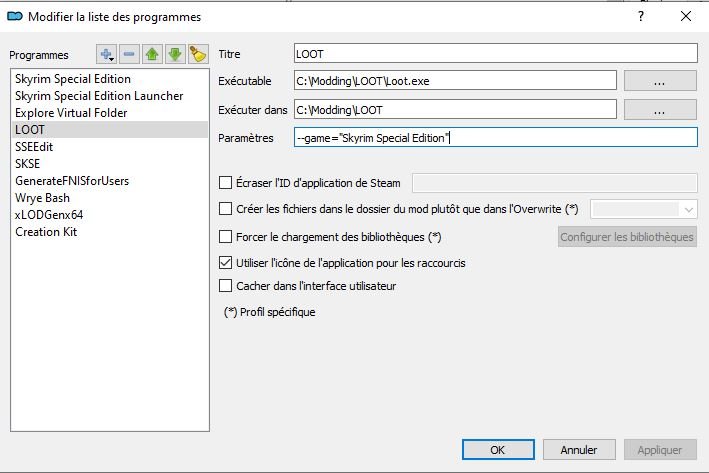The image size is (709, 473).
Task: Click the help question mark in title bar
Action: click(x=640, y=16)
